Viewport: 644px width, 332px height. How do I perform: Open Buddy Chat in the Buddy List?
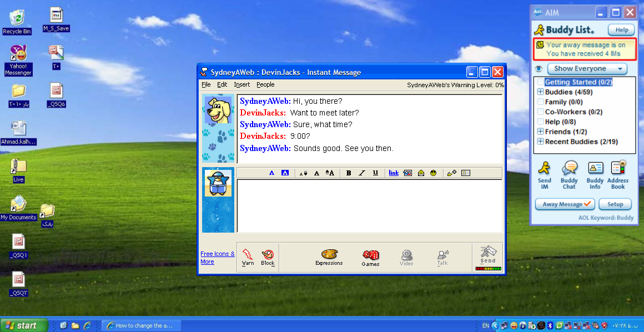pyautogui.click(x=569, y=175)
